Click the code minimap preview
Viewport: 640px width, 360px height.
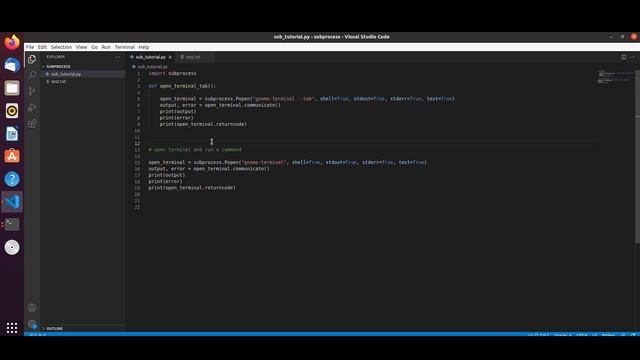[x=616, y=76]
